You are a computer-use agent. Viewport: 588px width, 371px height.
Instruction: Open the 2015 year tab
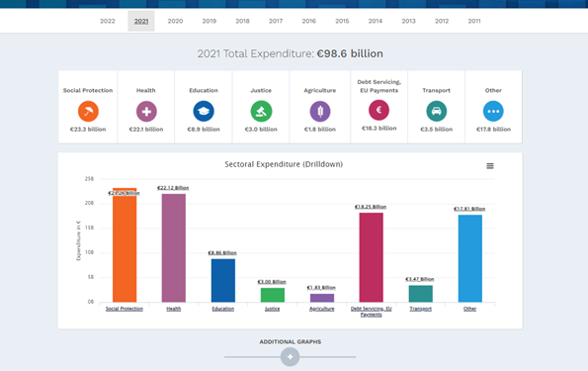(x=342, y=21)
